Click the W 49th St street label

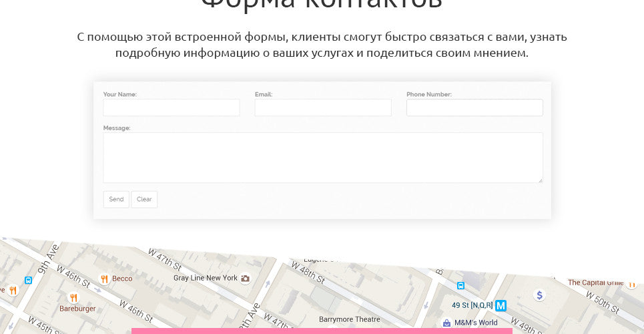528,326
